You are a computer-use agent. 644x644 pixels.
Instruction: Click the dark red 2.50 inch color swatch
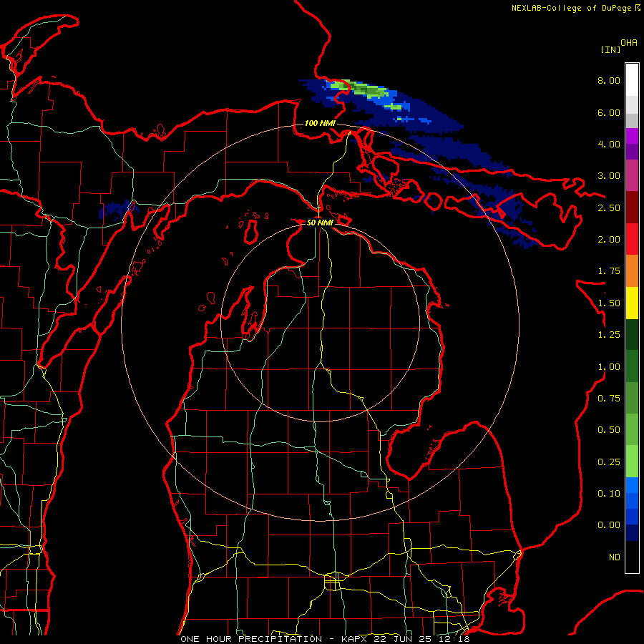pyautogui.click(x=632, y=208)
